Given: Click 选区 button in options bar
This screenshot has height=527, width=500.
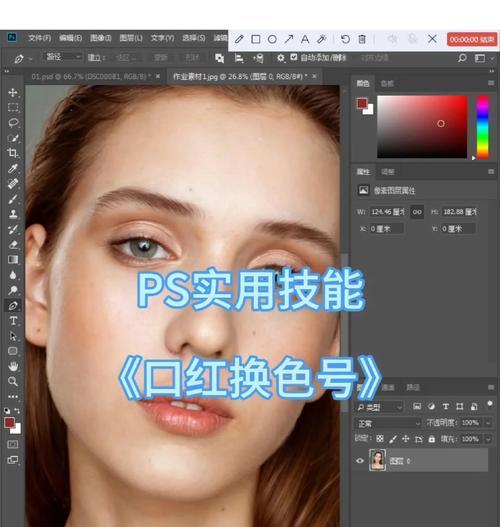Looking at the screenshot, I should (x=126, y=58).
